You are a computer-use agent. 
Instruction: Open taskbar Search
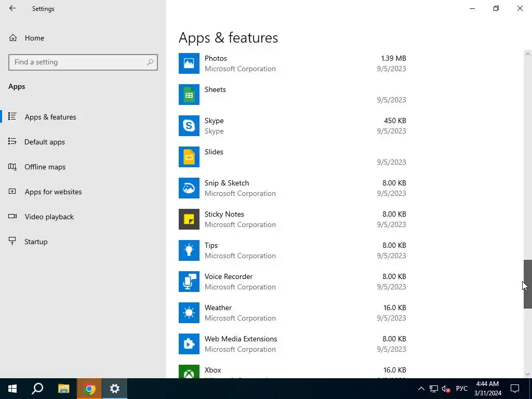coord(37,389)
